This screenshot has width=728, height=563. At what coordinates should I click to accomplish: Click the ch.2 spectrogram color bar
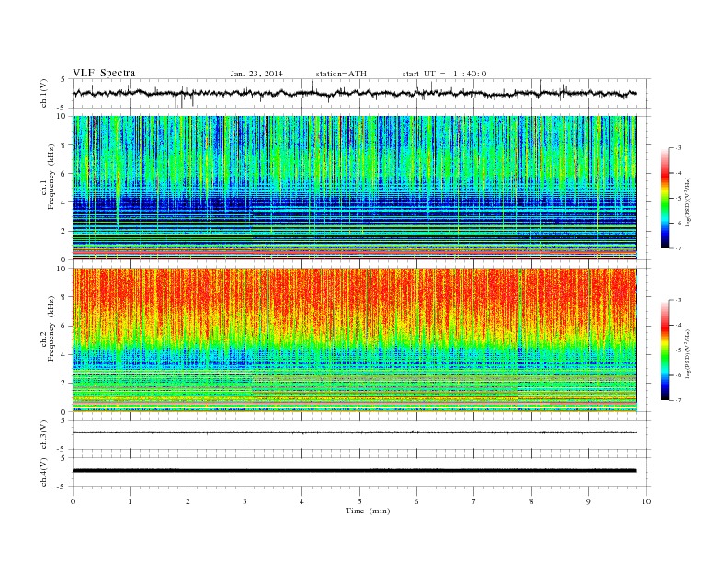(x=665, y=350)
